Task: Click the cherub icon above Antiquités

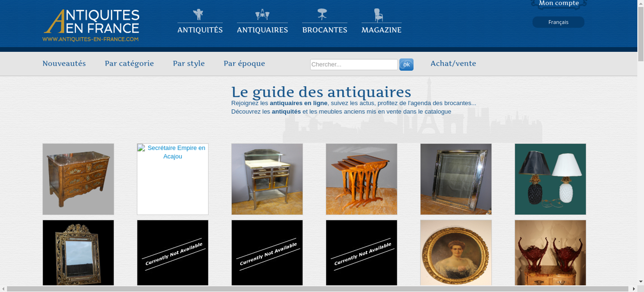Action: point(198,14)
